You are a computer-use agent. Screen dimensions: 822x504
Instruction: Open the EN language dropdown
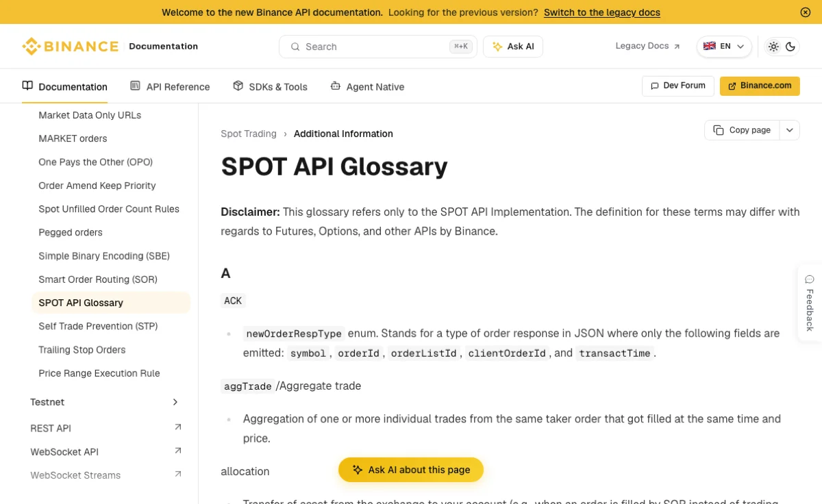point(724,47)
